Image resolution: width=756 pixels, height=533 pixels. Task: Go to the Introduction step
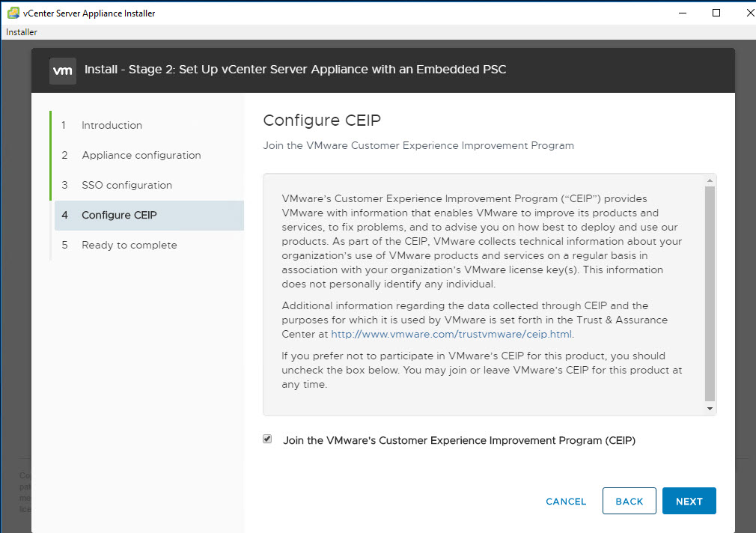pos(112,125)
